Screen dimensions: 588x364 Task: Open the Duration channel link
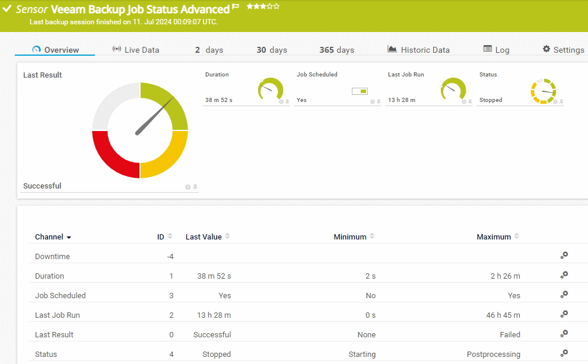click(49, 276)
